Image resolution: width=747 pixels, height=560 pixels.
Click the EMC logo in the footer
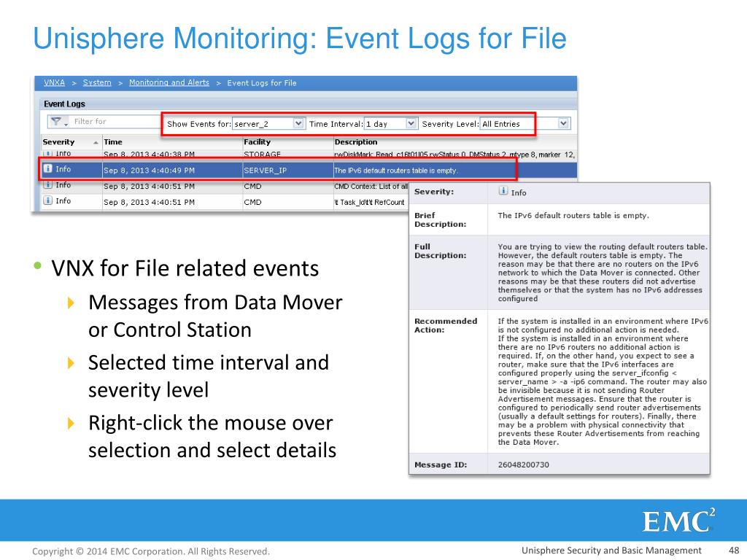678,521
